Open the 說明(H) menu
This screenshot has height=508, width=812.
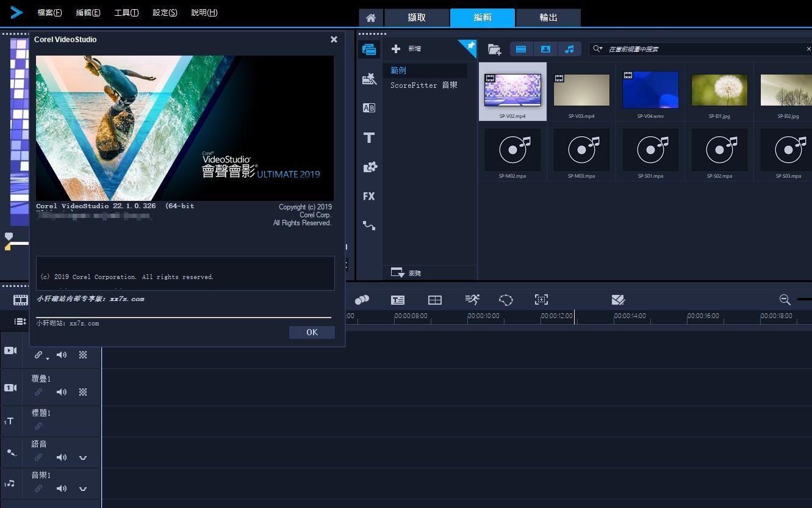[204, 13]
